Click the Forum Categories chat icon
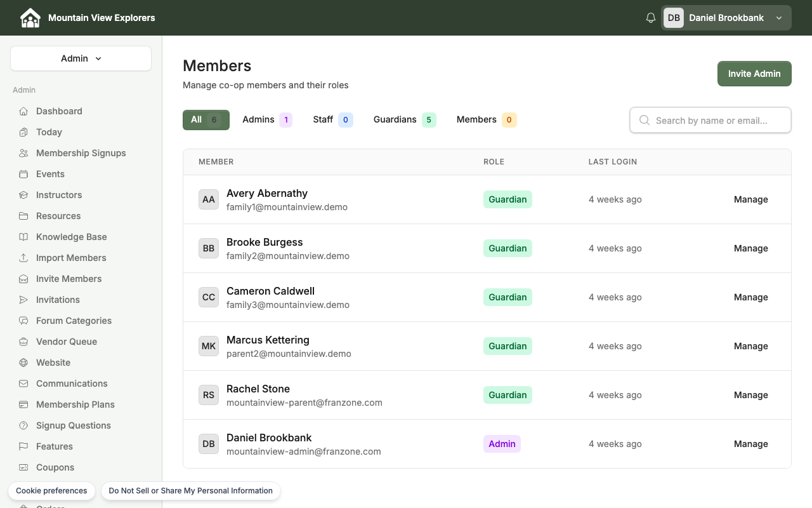 23,321
